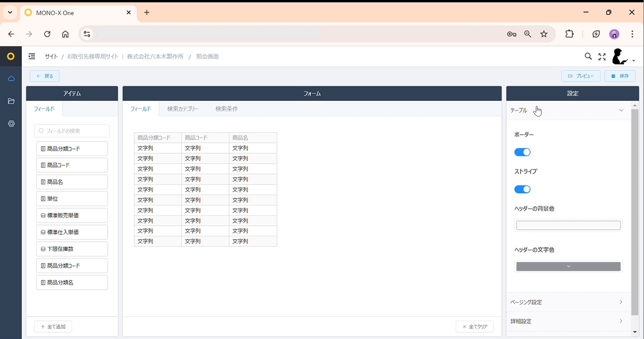Open the browser zoom magnifier icon
644x339 pixels.
coord(528,34)
